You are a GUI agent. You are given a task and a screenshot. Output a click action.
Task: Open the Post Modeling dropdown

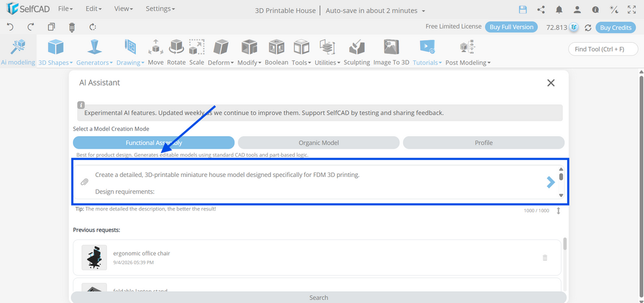pos(468,52)
